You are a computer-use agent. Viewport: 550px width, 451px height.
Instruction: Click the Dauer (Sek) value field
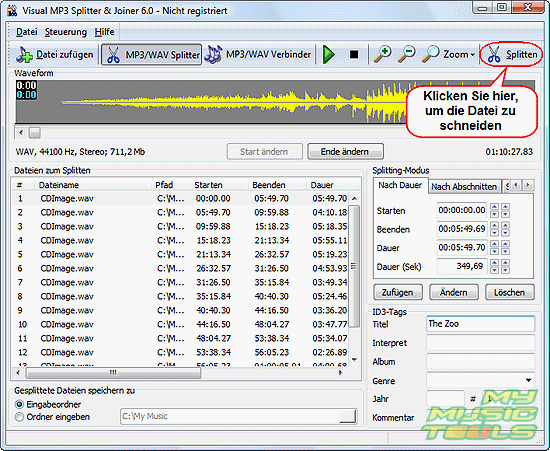point(462,266)
